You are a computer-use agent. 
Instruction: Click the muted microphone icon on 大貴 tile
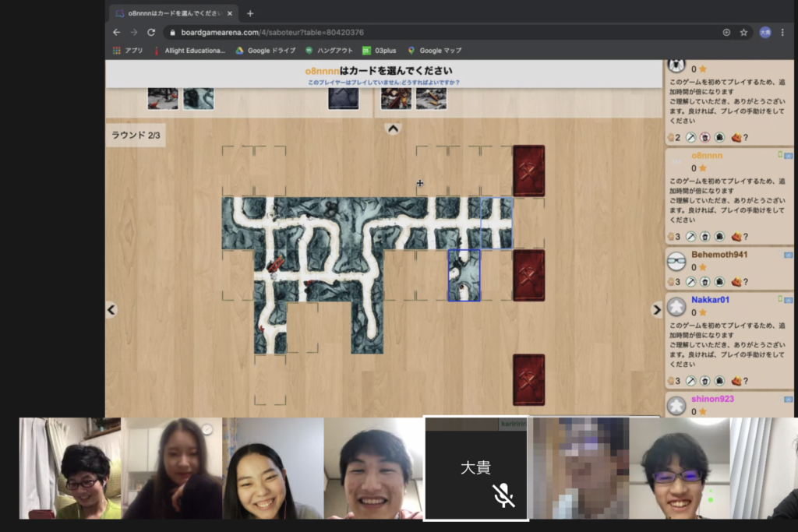tap(503, 495)
